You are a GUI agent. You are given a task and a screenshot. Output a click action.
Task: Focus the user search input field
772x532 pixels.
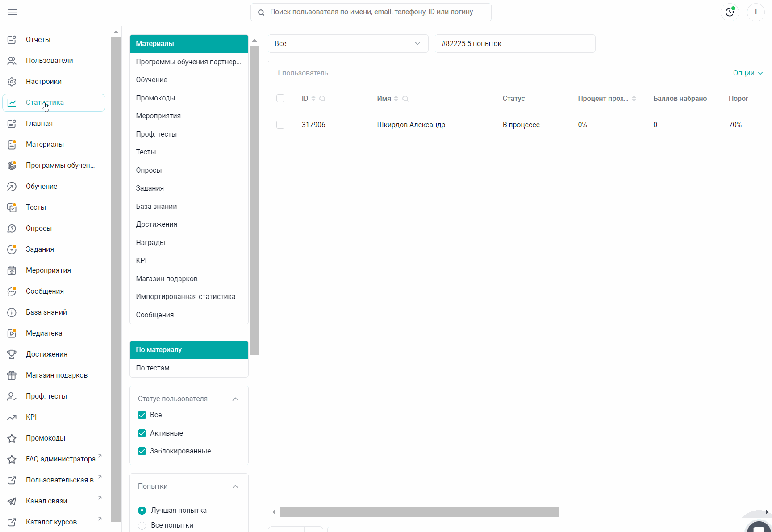click(371, 12)
